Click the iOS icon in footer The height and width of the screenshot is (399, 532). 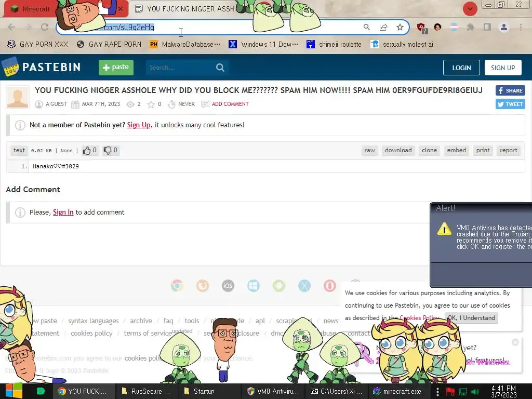point(228,286)
